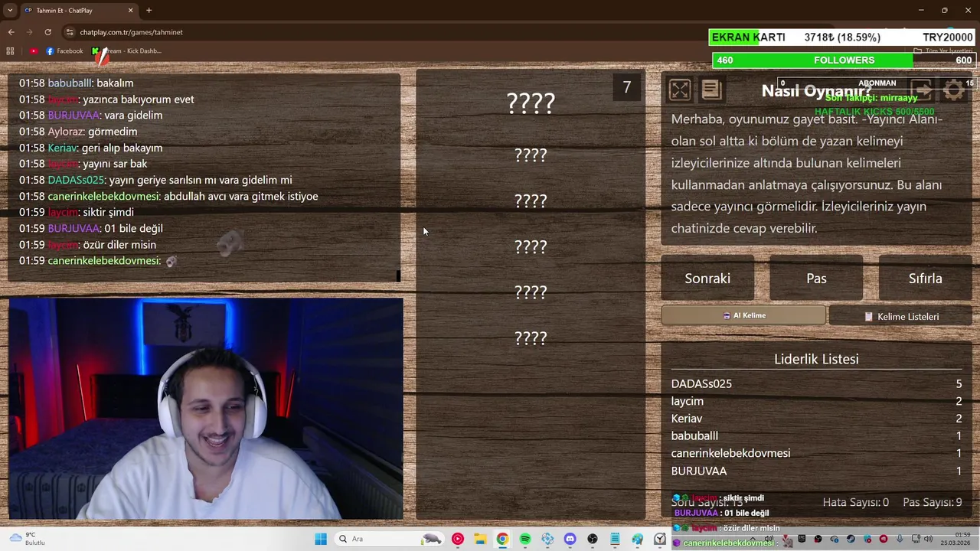This screenshot has height=551, width=980.
Task: Open Windows Start menu
Action: [x=321, y=539]
